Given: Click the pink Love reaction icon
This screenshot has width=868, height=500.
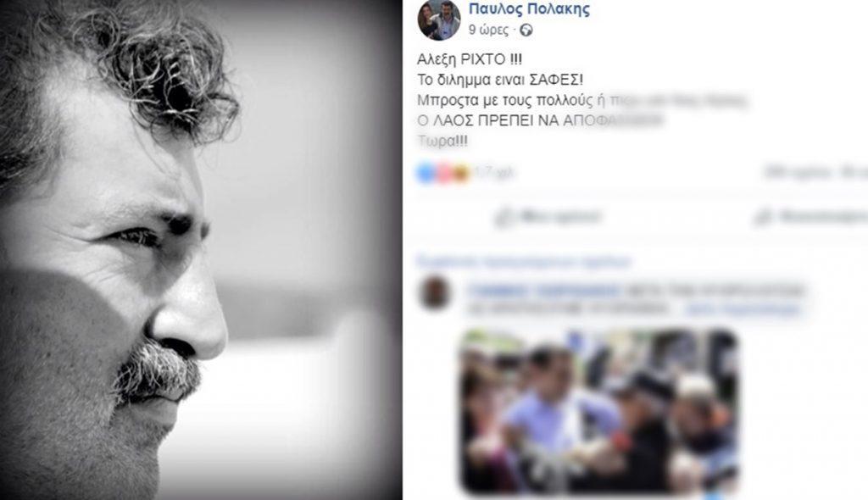Looking at the screenshot, I should pos(444,174).
